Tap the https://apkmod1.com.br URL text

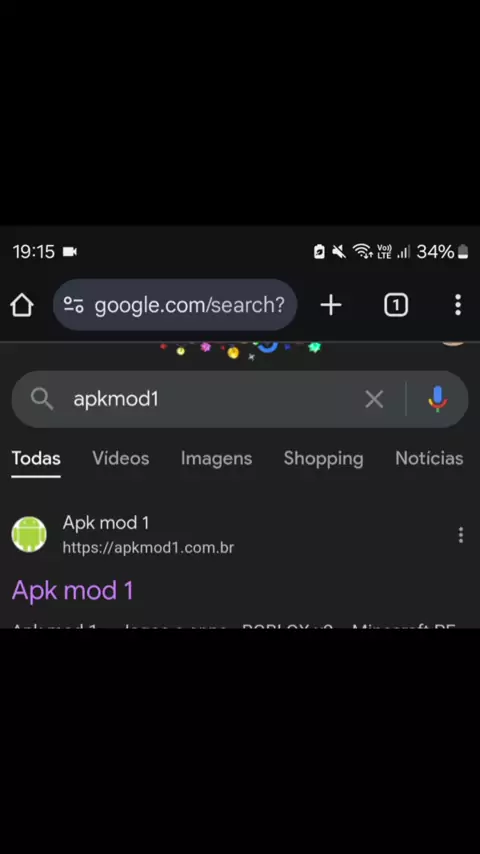(x=148, y=547)
